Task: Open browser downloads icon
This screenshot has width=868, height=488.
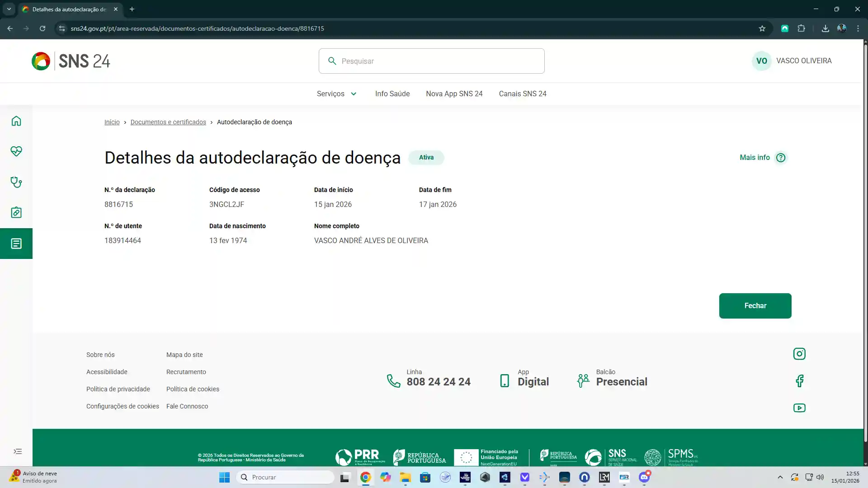Action: coord(826,28)
